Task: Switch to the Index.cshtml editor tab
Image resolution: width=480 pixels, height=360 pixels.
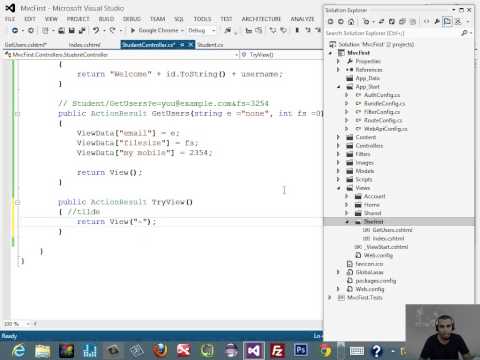Action: tap(85, 45)
